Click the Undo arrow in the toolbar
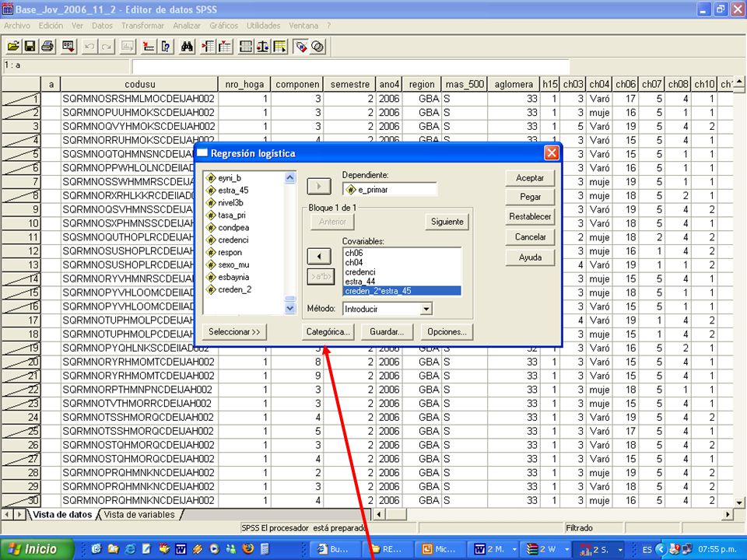Screen dimensions: 747x560 pyautogui.click(x=89, y=47)
